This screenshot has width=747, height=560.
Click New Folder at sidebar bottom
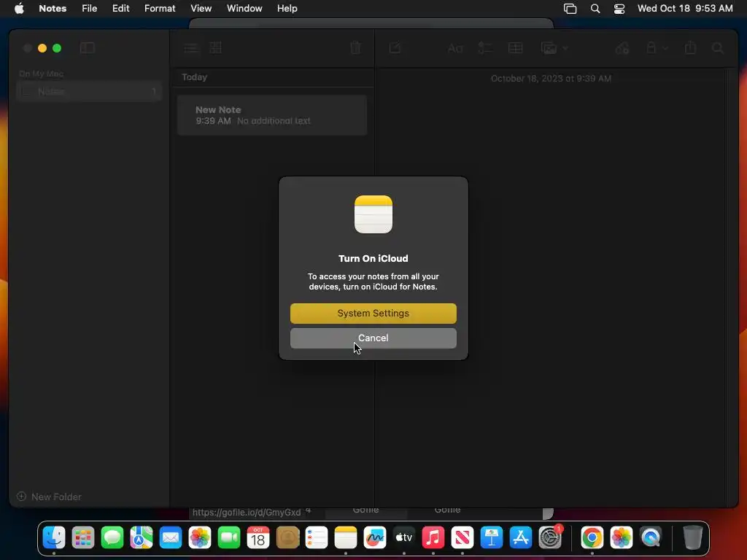(x=49, y=497)
